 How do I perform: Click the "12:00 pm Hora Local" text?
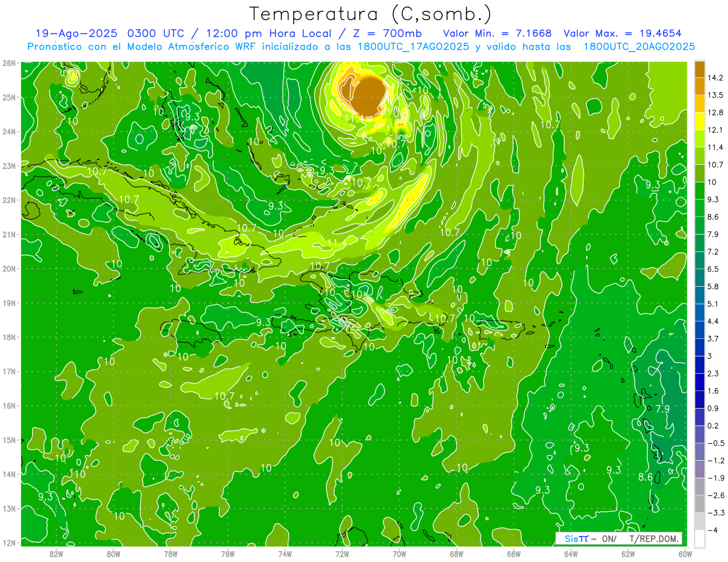pyautogui.click(x=270, y=33)
